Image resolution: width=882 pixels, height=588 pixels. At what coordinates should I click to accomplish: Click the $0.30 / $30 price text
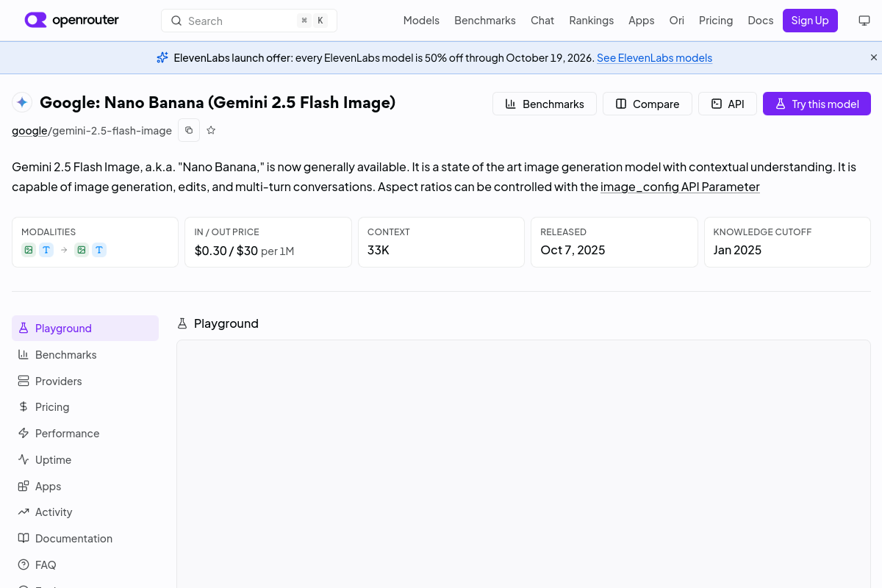pyautogui.click(x=226, y=251)
